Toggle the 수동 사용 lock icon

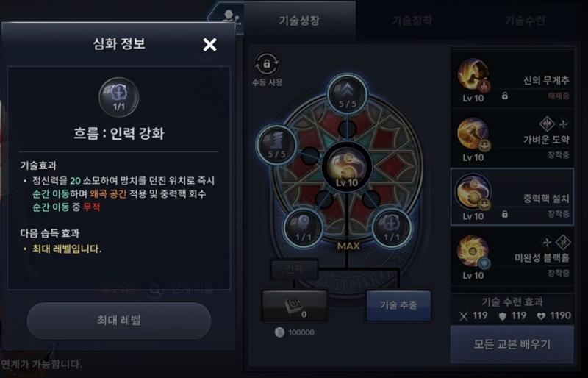point(267,63)
